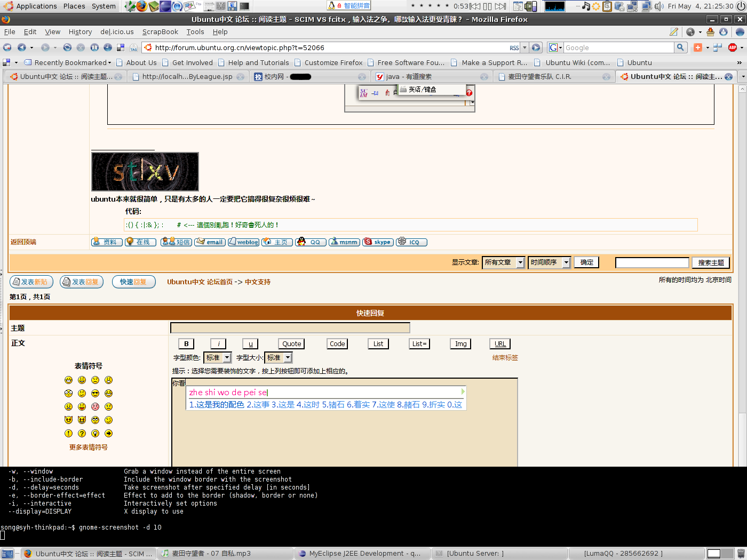
Task: Switch to the localhost ByLeague.jsp tab
Action: tap(187, 77)
